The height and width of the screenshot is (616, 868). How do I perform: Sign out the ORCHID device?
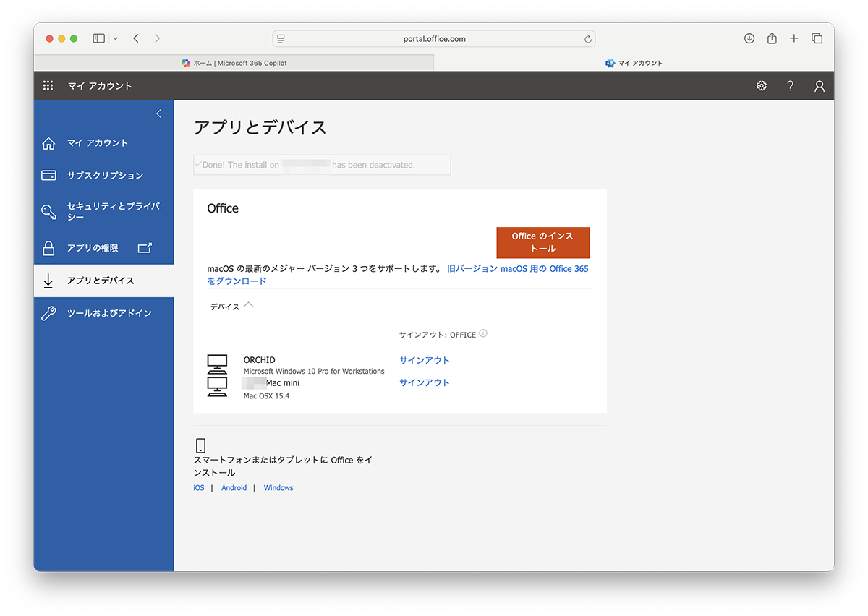pyautogui.click(x=424, y=360)
